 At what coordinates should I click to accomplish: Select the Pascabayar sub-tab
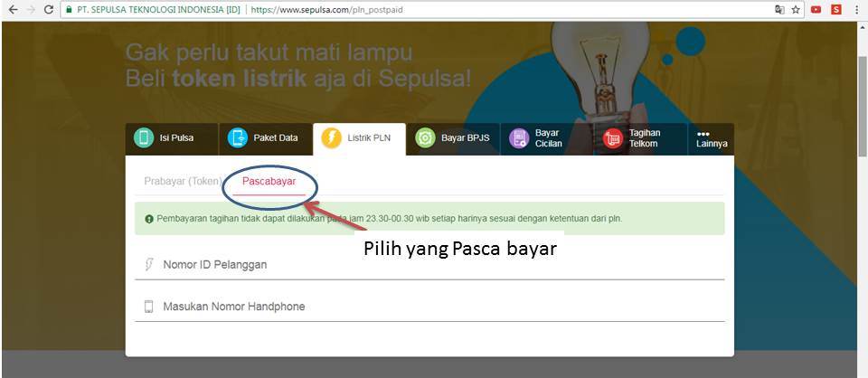point(269,182)
